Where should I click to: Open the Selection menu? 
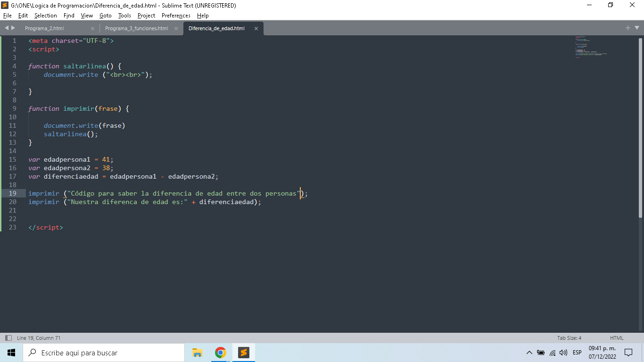click(x=46, y=16)
